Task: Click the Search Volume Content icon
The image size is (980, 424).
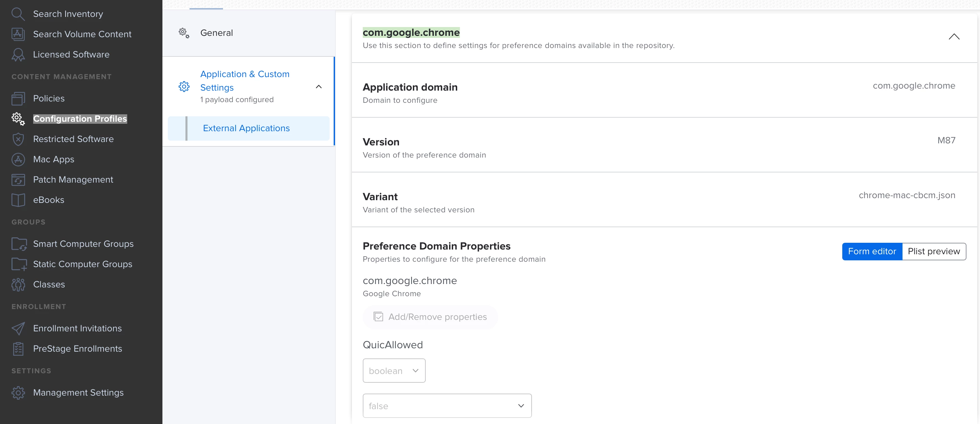Action: (x=18, y=34)
